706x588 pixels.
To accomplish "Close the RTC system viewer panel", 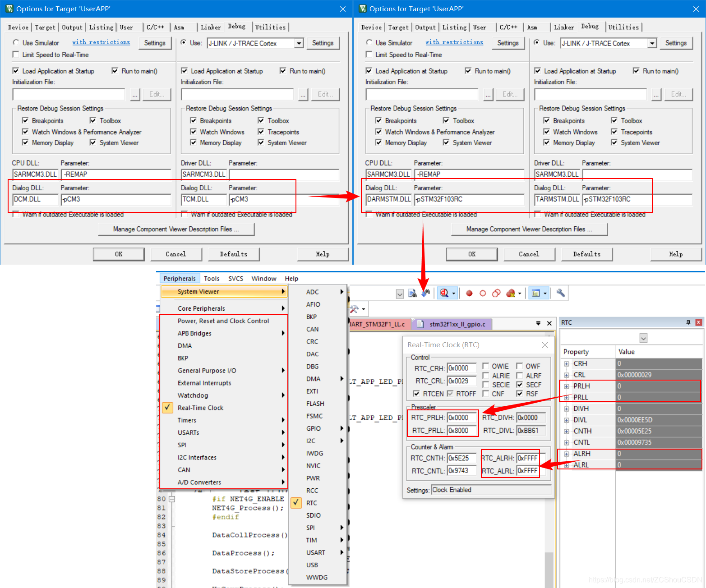I will pos(699,322).
